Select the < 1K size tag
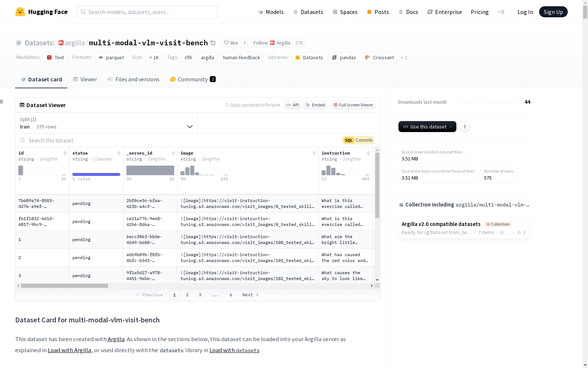Screen dimensions: 588x368 point(154,57)
